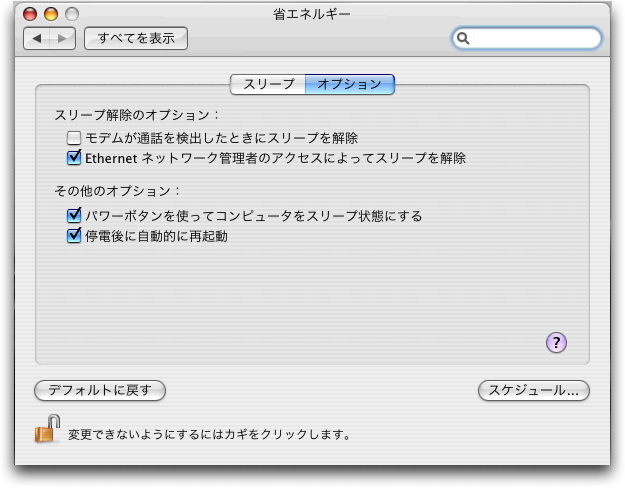The width and height of the screenshot is (625, 488).
Task: Select the オプション tab
Action: [x=350, y=84]
